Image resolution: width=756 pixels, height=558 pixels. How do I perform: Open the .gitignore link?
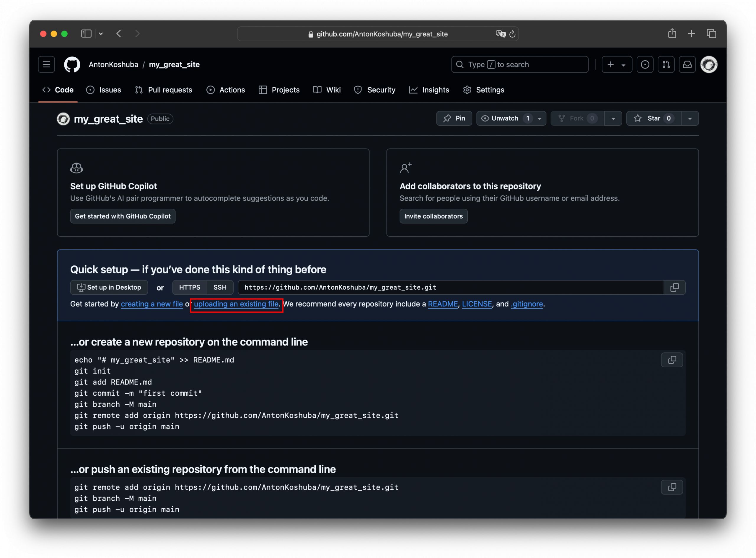pyautogui.click(x=527, y=304)
